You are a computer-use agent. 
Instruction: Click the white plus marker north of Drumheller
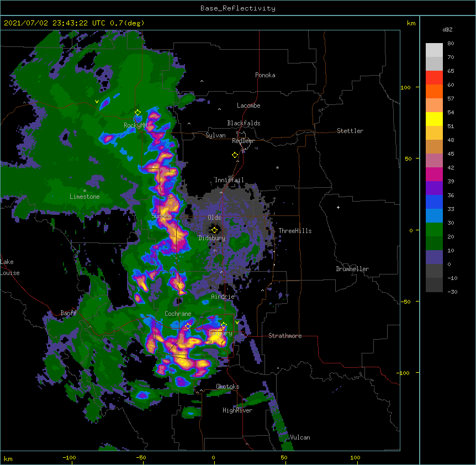[338, 207]
